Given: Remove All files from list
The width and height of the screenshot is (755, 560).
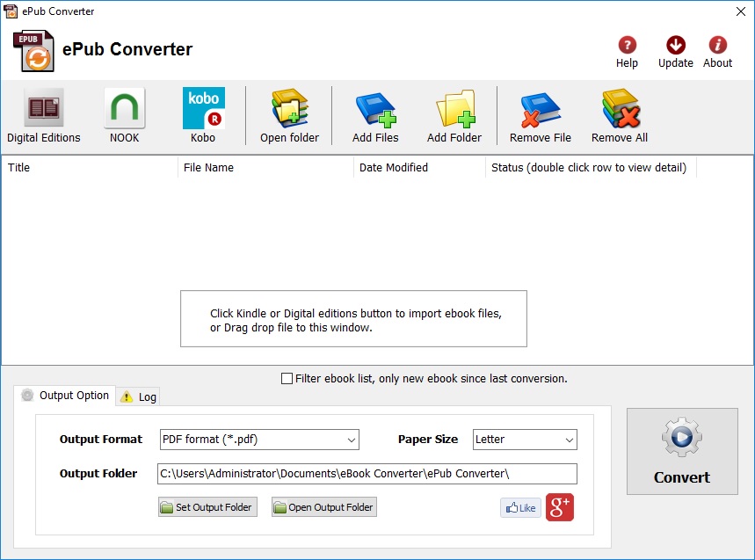Looking at the screenshot, I should pos(620,116).
